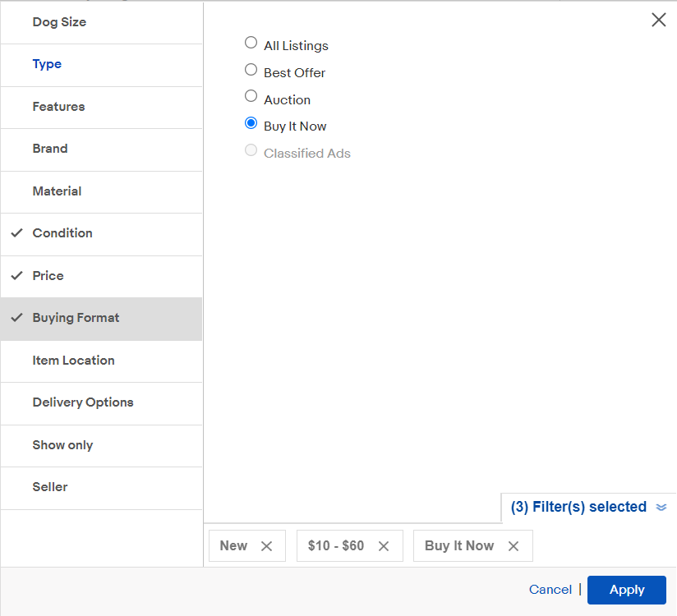Open the Material filter section
Viewport: 677px width, 616px height.
click(x=57, y=191)
